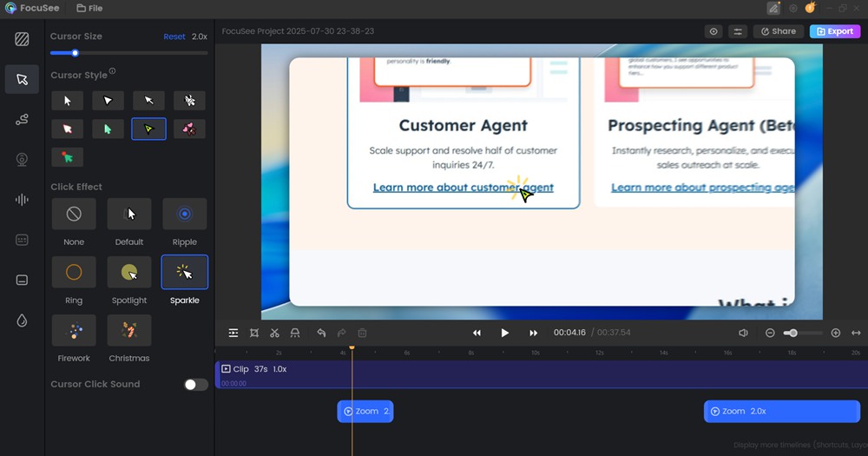Undo the last action
868x456 pixels.
click(321, 333)
